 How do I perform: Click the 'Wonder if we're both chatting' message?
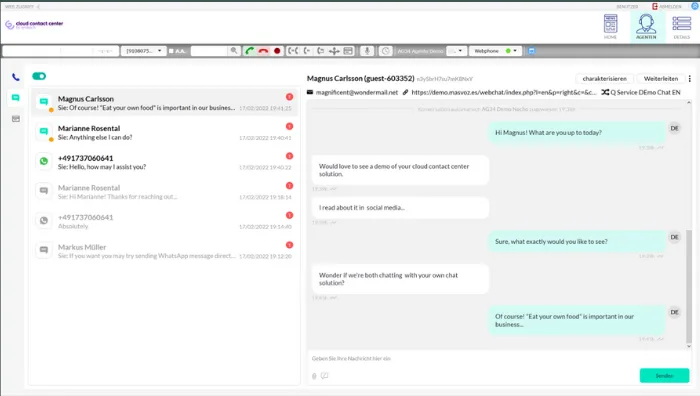[x=400, y=279]
